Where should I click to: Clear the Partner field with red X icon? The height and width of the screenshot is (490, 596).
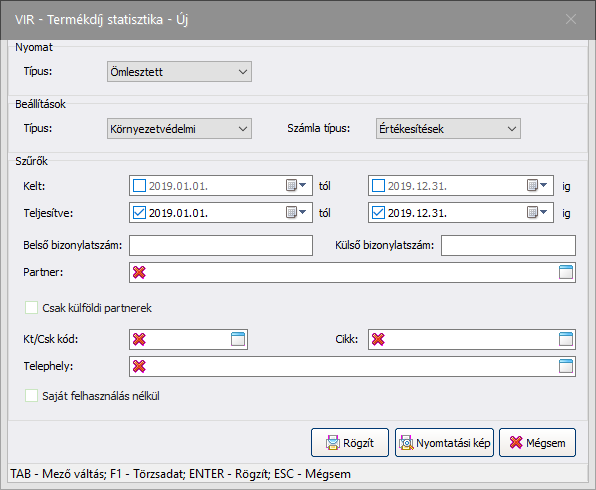click(x=139, y=272)
